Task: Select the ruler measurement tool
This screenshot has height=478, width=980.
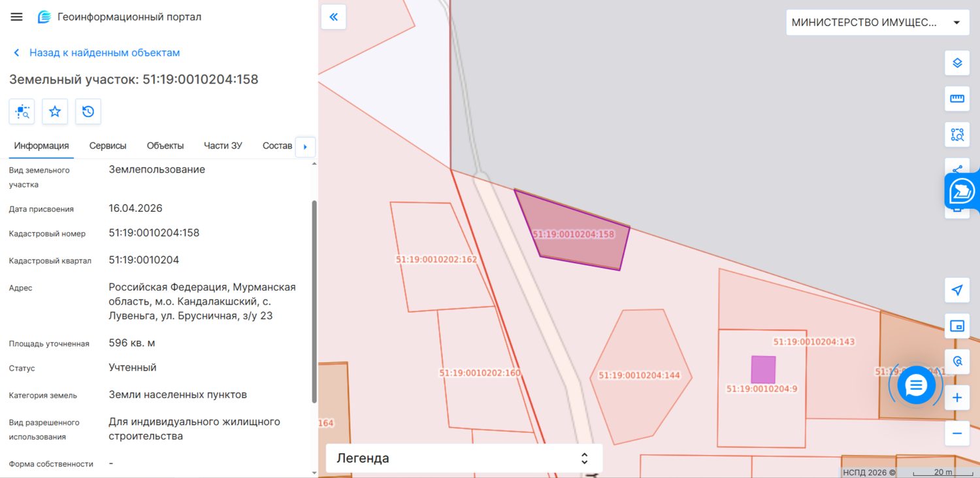Action: (x=957, y=99)
